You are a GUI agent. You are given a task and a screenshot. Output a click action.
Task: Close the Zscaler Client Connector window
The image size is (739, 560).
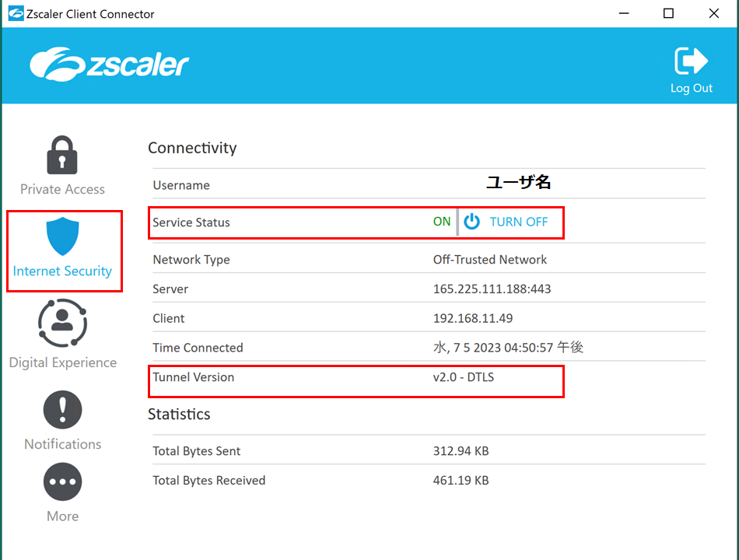click(x=714, y=13)
